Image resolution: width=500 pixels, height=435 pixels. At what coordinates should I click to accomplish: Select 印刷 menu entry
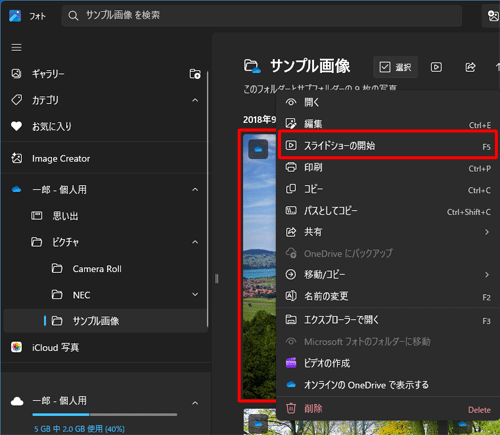tap(387, 167)
